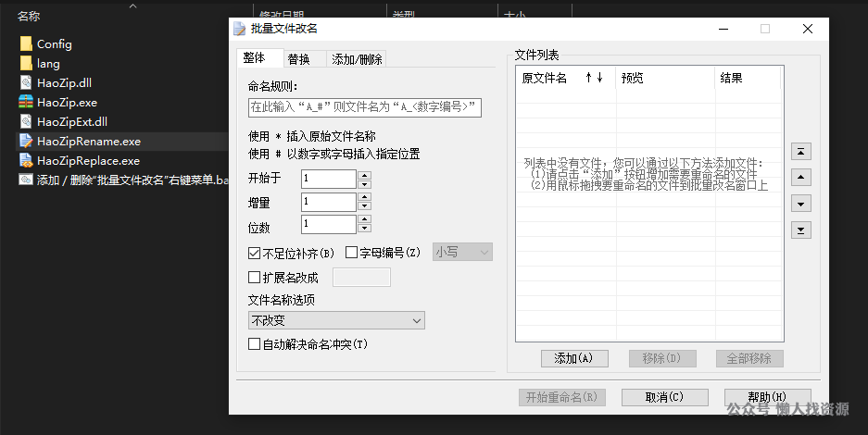
Task: Click the 增量 number field
Action: tap(329, 202)
